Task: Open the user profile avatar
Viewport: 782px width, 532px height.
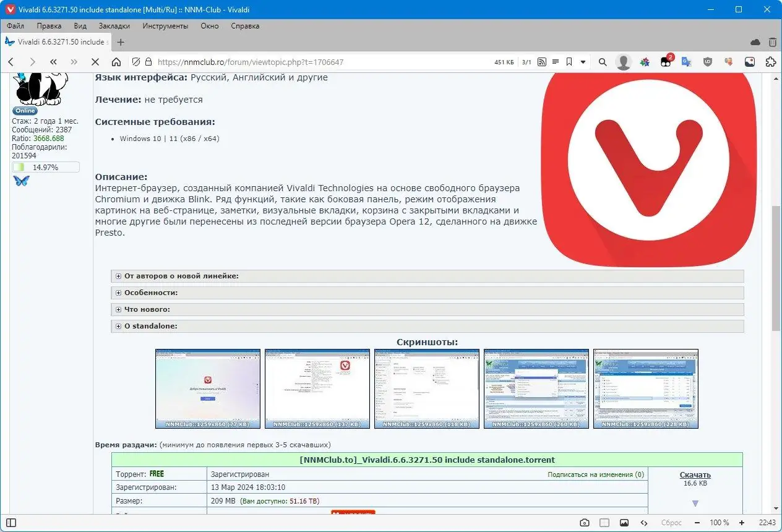Action: coord(624,62)
